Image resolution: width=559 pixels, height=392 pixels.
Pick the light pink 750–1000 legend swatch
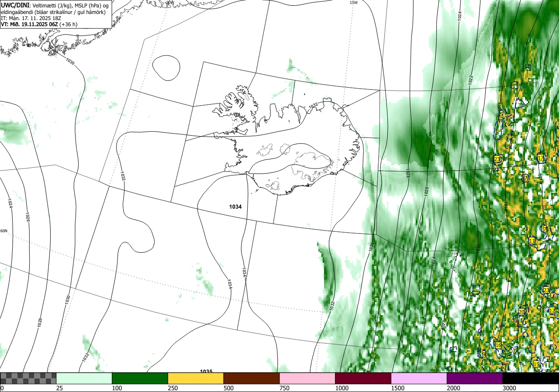tap(307, 378)
